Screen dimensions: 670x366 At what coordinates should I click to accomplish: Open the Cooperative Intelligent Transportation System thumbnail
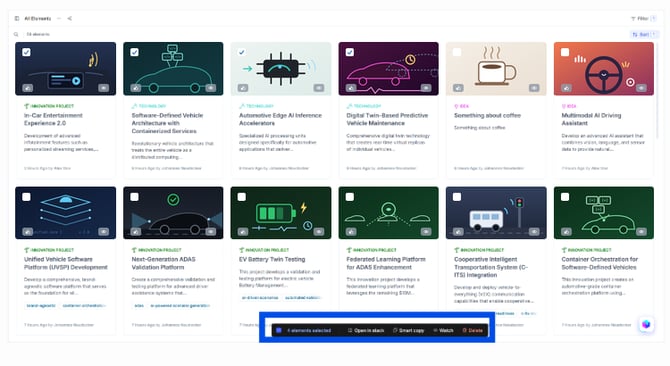pyautogui.click(x=496, y=213)
